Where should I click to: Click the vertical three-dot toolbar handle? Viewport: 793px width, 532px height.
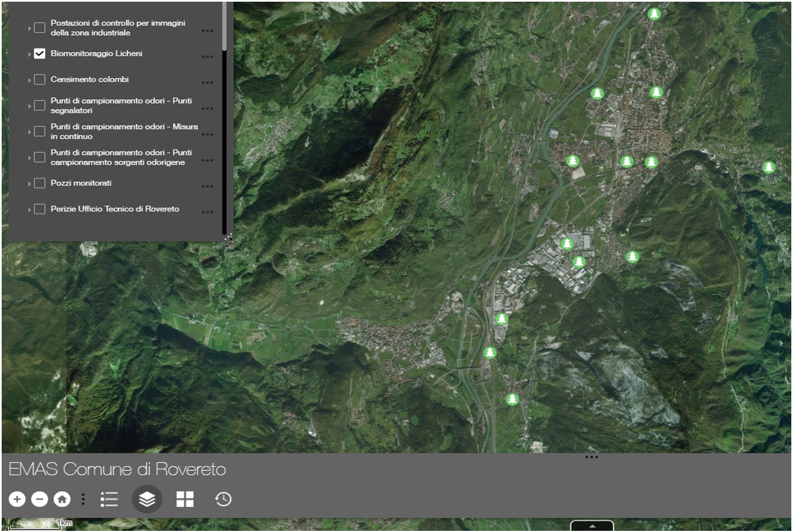point(83,499)
